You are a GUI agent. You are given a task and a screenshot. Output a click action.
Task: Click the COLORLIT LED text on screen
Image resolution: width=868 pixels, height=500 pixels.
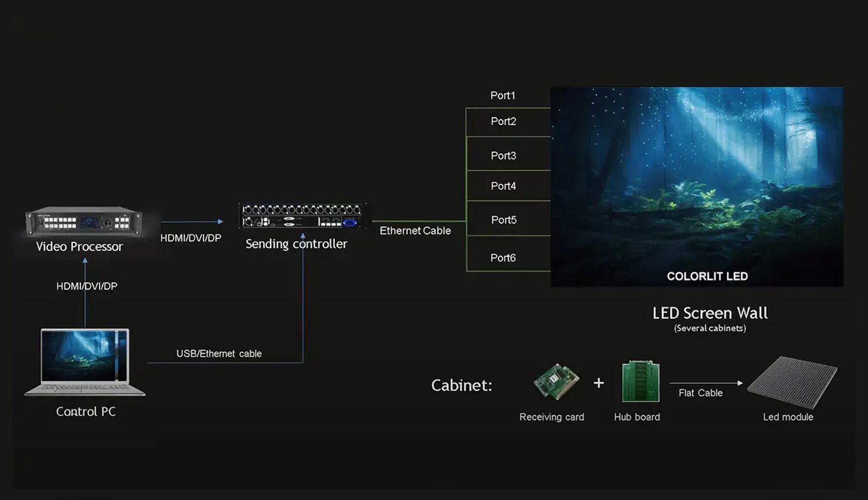click(707, 277)
